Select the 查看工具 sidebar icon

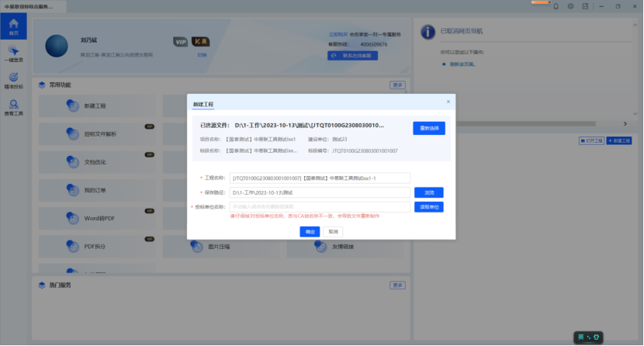(x=13, y=107)
